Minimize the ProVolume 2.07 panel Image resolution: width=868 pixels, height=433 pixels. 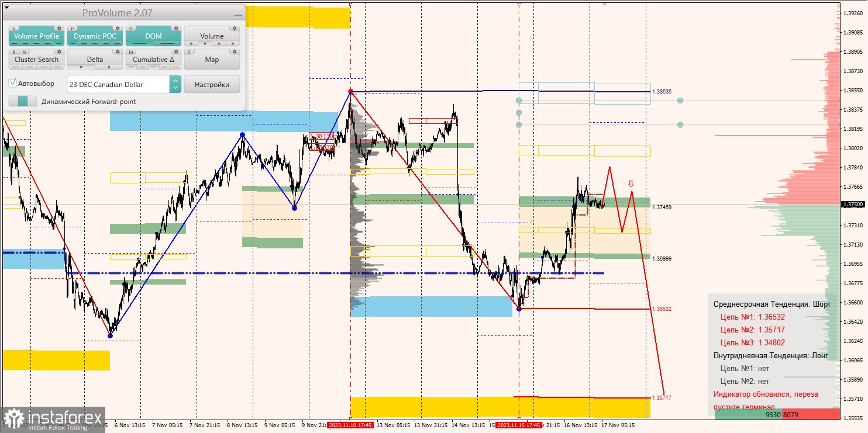(238, 15)
